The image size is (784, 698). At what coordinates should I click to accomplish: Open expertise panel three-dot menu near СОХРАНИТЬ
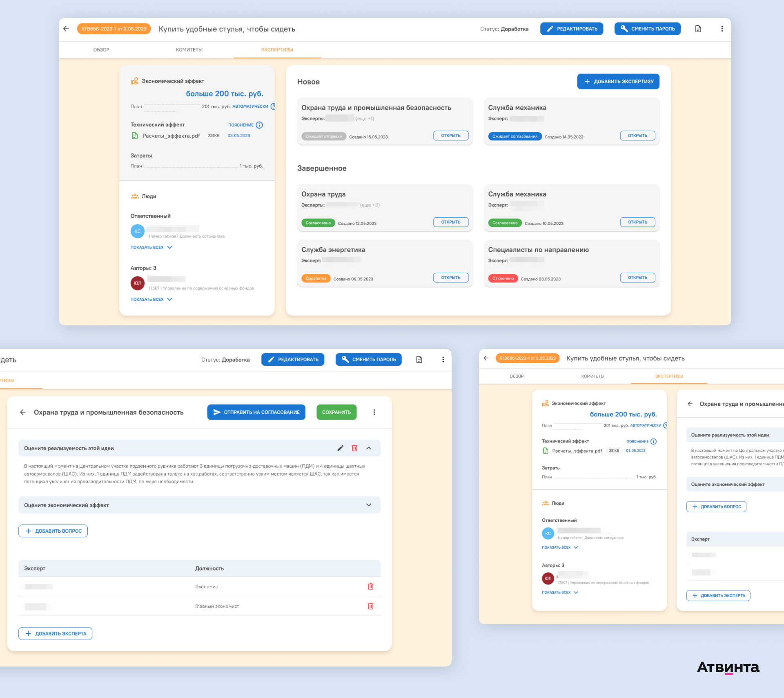374,412
